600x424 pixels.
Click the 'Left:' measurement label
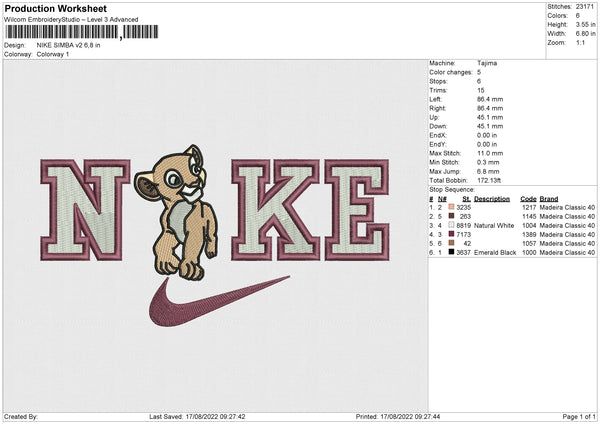pyautogui.click(x=435, y=99)
